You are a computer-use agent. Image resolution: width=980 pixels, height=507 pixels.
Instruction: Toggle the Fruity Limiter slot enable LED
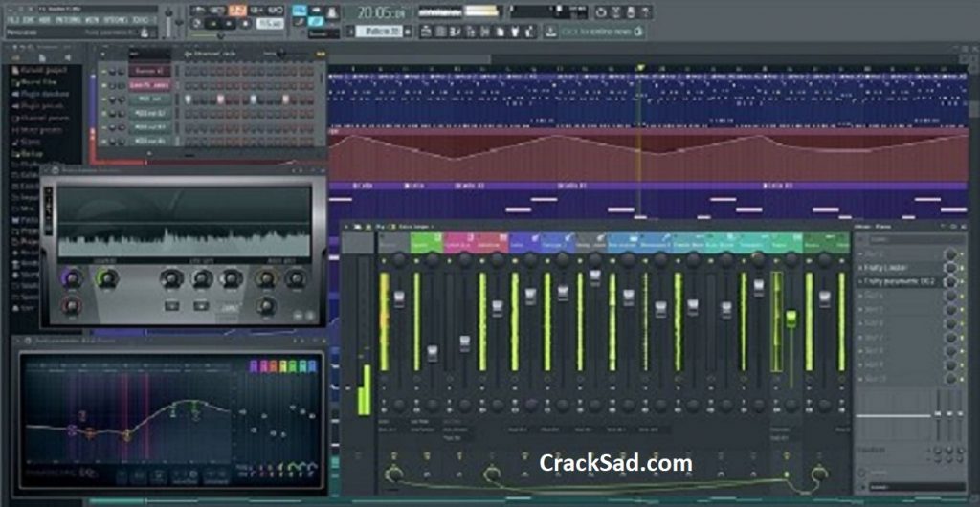(963, 267)
